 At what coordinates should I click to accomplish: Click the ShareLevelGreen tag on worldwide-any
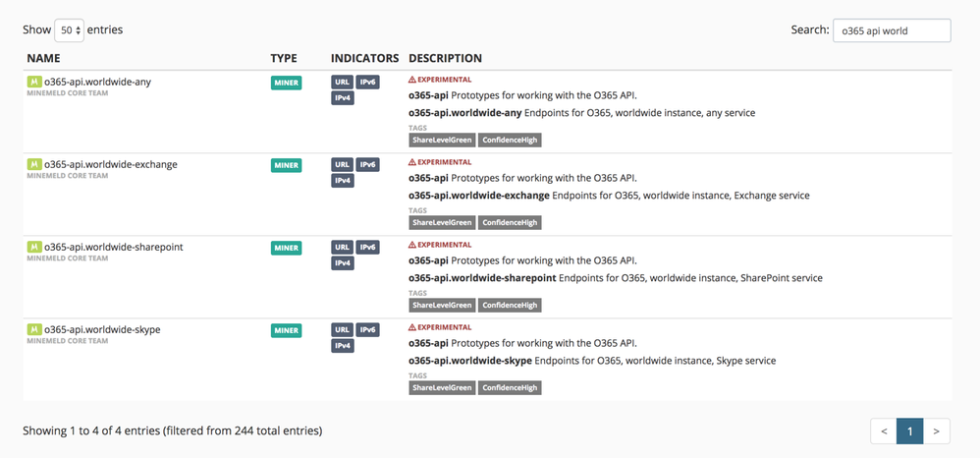(x=442, y=141)
